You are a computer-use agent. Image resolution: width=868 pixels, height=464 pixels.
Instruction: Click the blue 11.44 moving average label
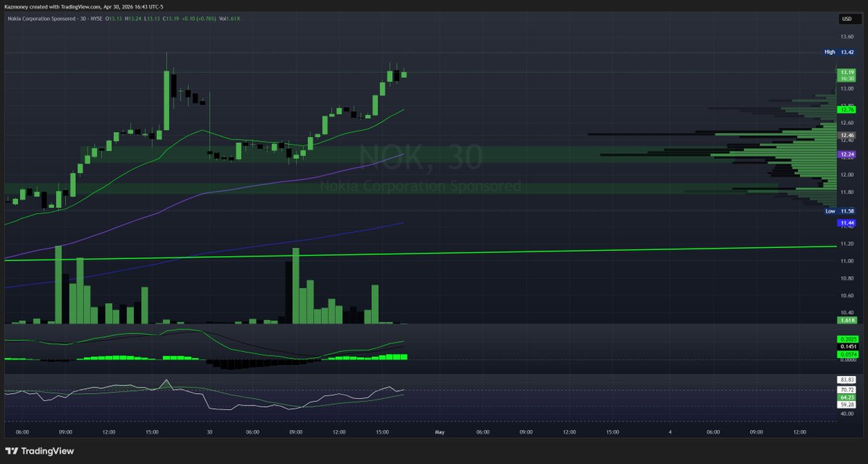pyautogui.click(x=847, y=223)
